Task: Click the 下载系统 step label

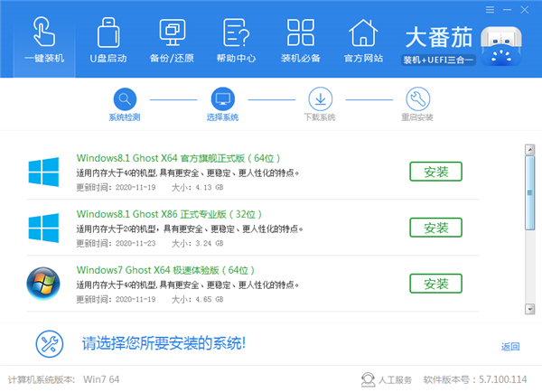Action: pos(320,117)
